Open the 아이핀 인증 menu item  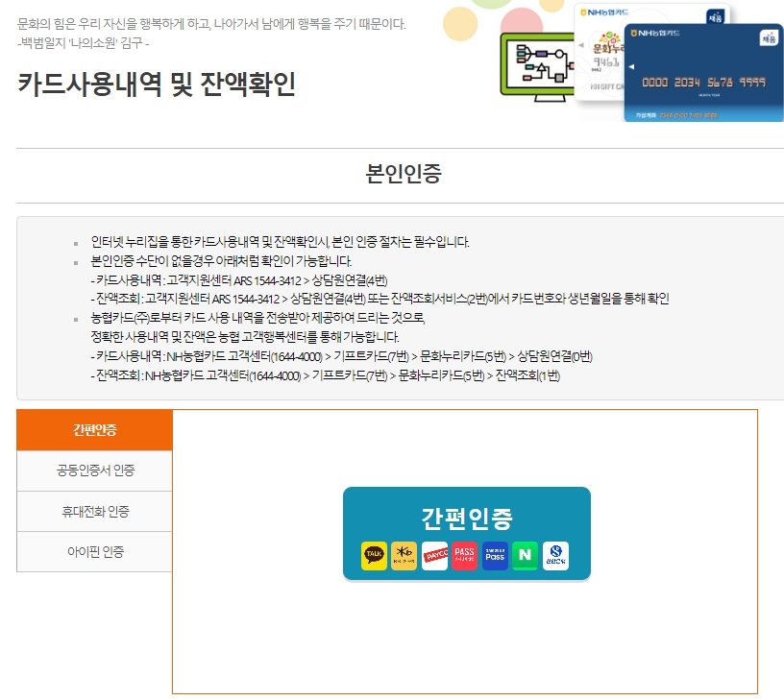(93, 551)
